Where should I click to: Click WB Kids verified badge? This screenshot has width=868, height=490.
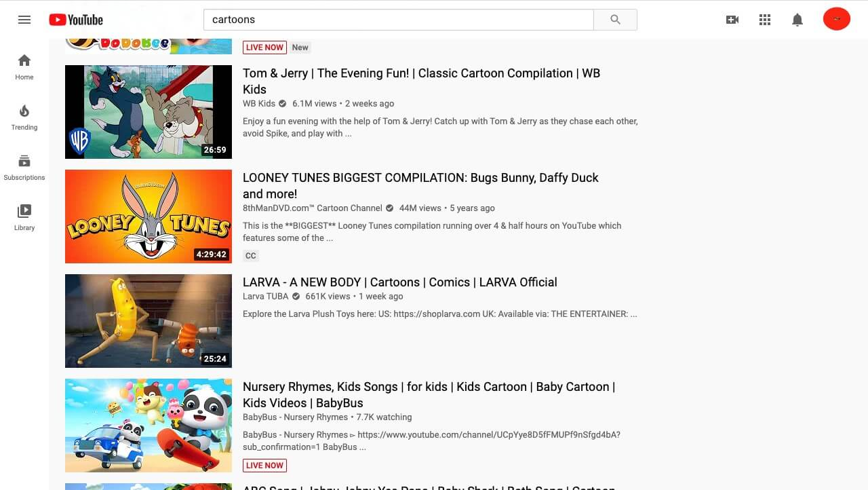coord(283,104)
